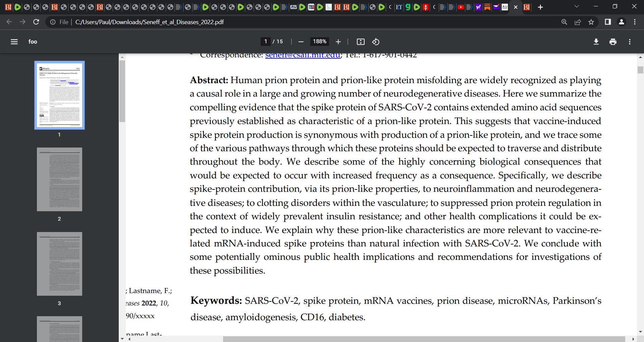Screen dimensions: 644x342
Task: Open the seneff@csail.mit.edu email link
Action: (303, 55)
